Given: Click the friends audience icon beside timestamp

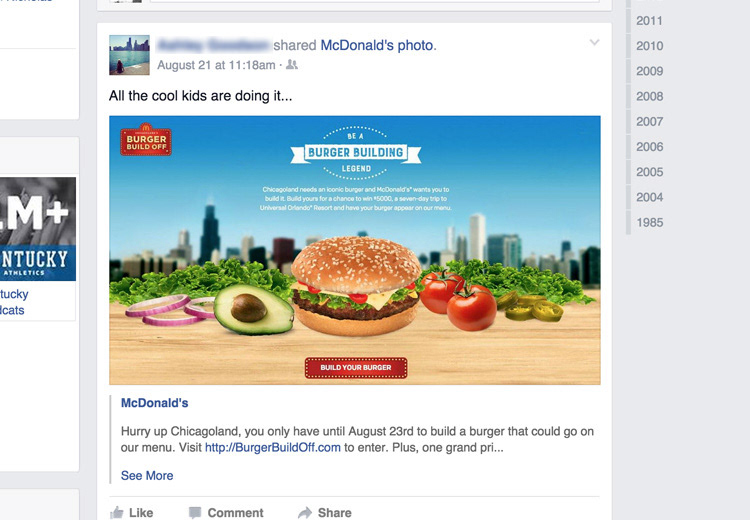Looking at the screenshot, I should tap(292, 65).
